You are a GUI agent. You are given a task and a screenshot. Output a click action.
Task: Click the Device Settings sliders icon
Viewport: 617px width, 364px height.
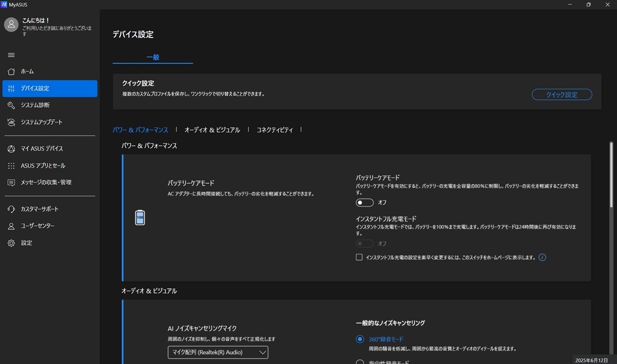[x=11, y=88]
